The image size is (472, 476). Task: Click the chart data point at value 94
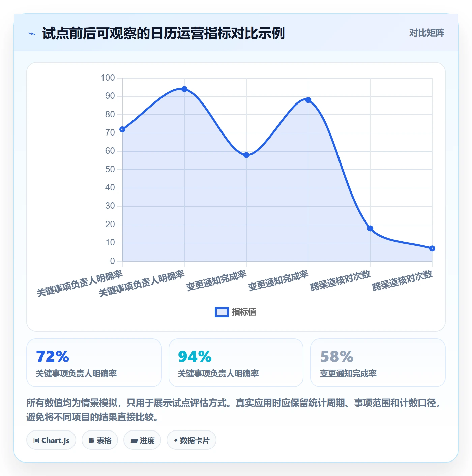tap(184, 89)
